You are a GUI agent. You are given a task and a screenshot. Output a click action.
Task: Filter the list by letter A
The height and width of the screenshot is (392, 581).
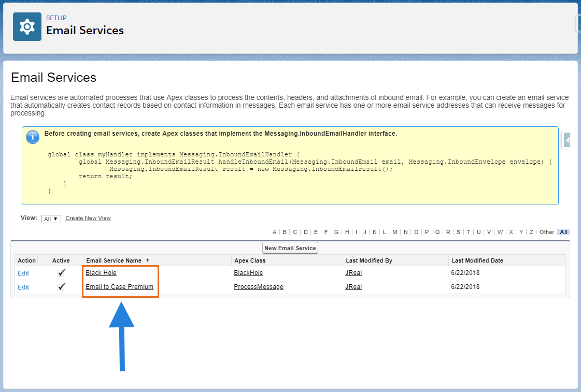275,232
